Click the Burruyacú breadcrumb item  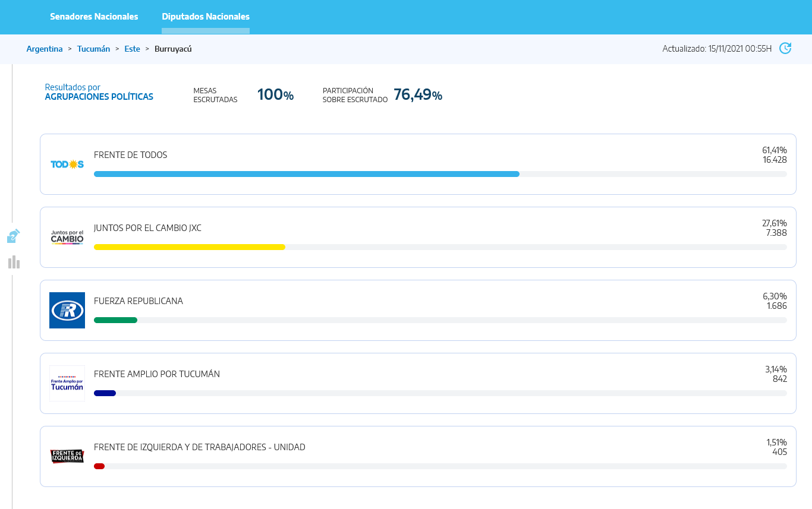[x=173, y=49]
